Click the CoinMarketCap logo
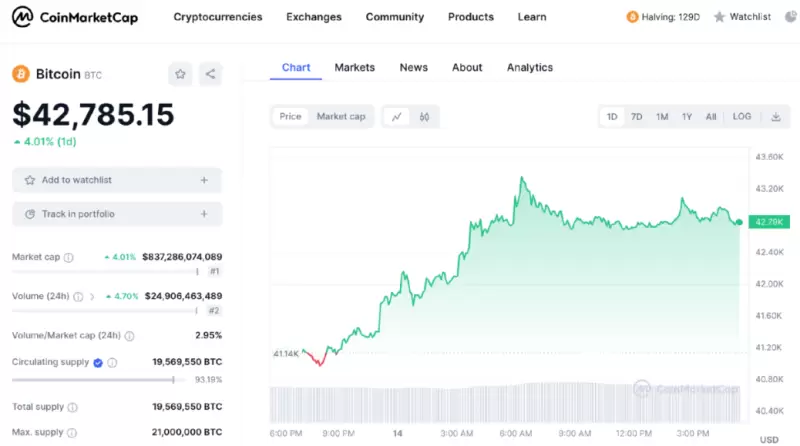This screenshot has height=446, width=800. point(76,17)
